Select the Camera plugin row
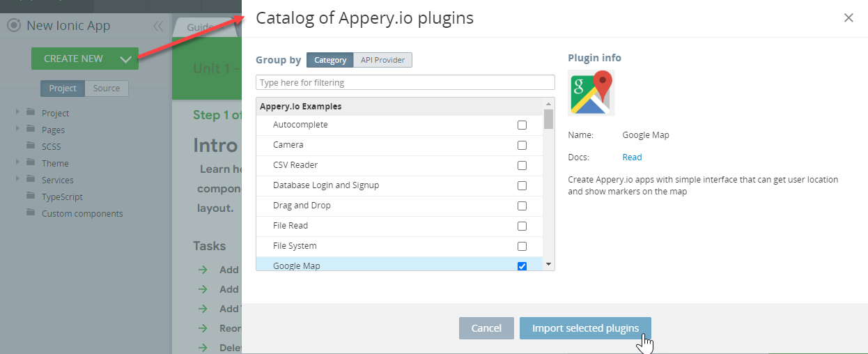 coord(400,145)
